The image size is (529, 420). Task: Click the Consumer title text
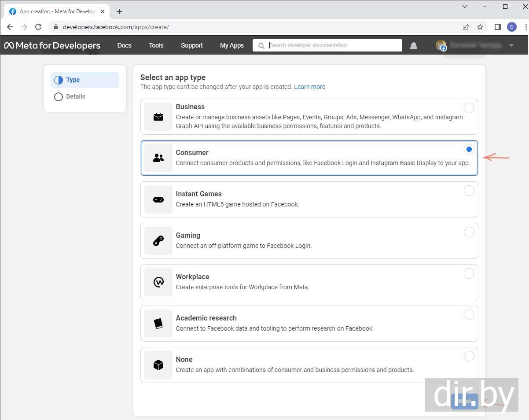pos(192,152)
